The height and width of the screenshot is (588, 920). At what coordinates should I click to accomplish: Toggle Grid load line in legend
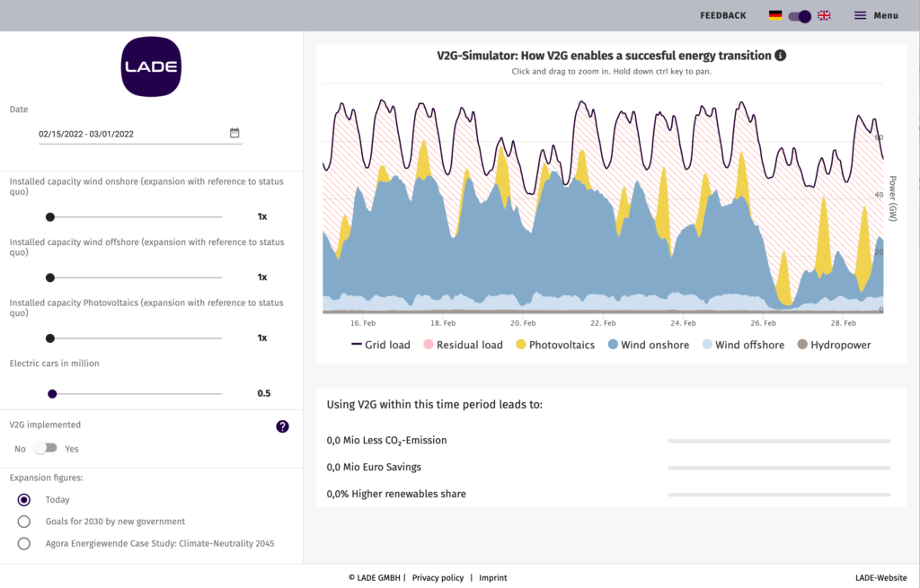380,345
